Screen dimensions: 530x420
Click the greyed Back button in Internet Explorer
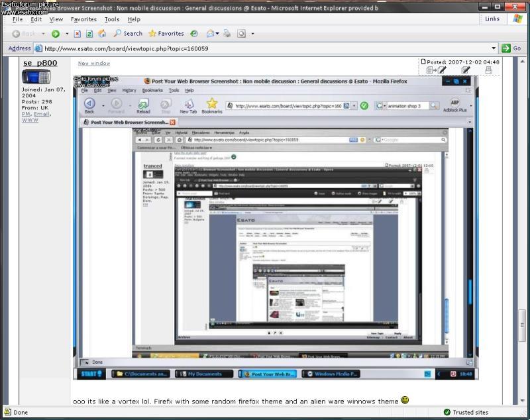coord(24,33)
